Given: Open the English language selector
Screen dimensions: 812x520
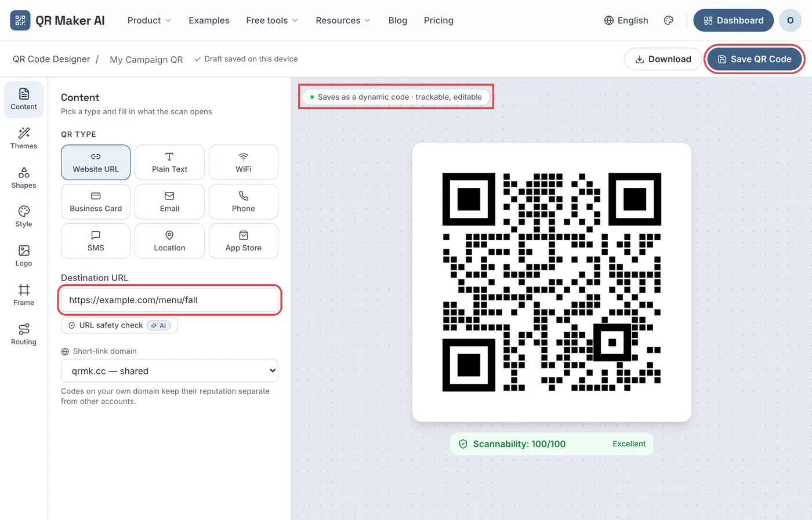Looking at the screenshot, I should pyautogui.click(x=626, y=20).
